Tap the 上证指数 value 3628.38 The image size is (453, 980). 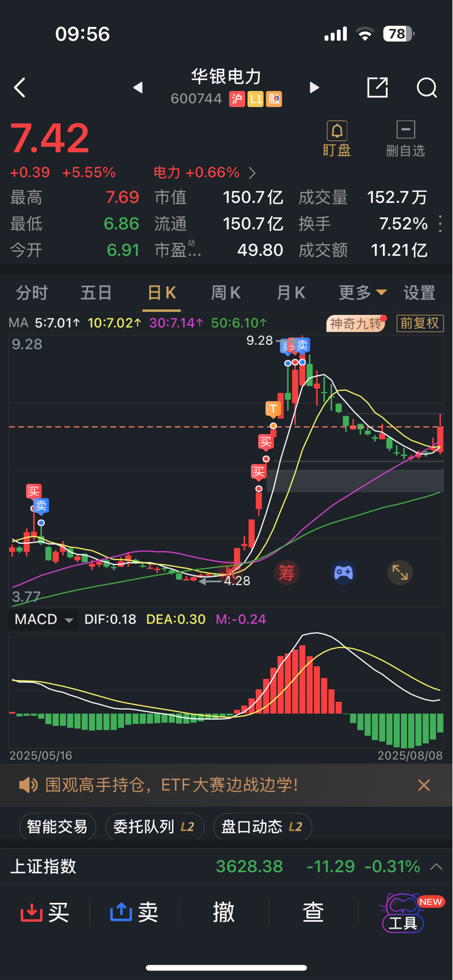249,866
